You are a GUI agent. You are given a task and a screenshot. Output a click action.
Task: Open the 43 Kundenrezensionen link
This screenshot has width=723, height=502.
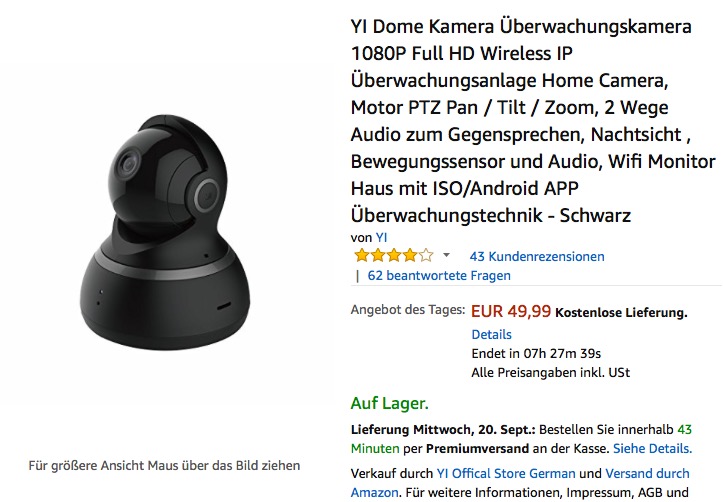[537, 256]
